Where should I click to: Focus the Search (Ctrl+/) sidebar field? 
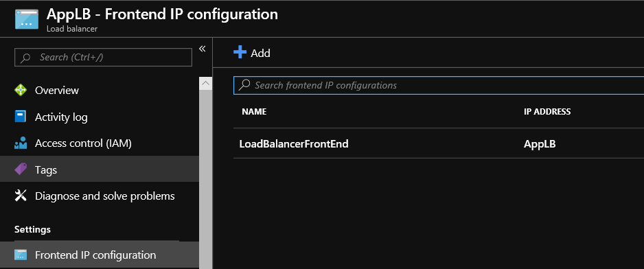[x=103, y=57]
